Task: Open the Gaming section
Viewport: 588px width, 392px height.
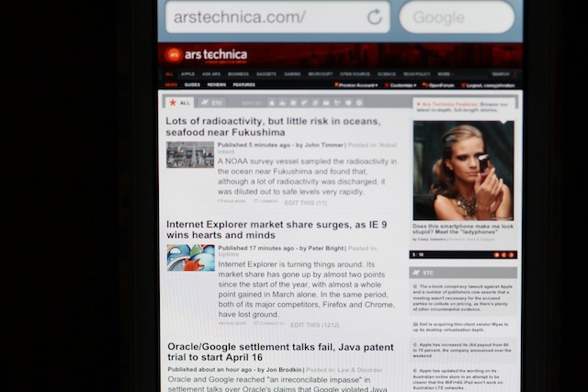Action: coord(292,74)
